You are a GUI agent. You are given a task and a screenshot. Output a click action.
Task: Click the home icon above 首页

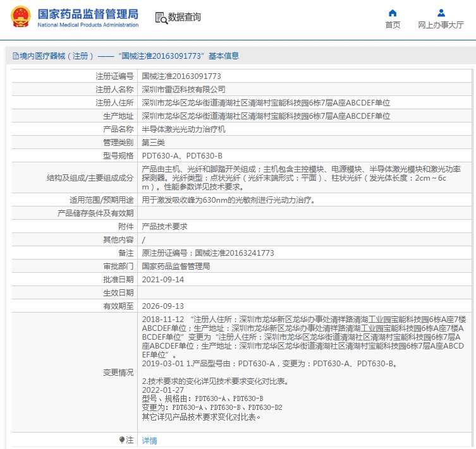click(393, 13)
